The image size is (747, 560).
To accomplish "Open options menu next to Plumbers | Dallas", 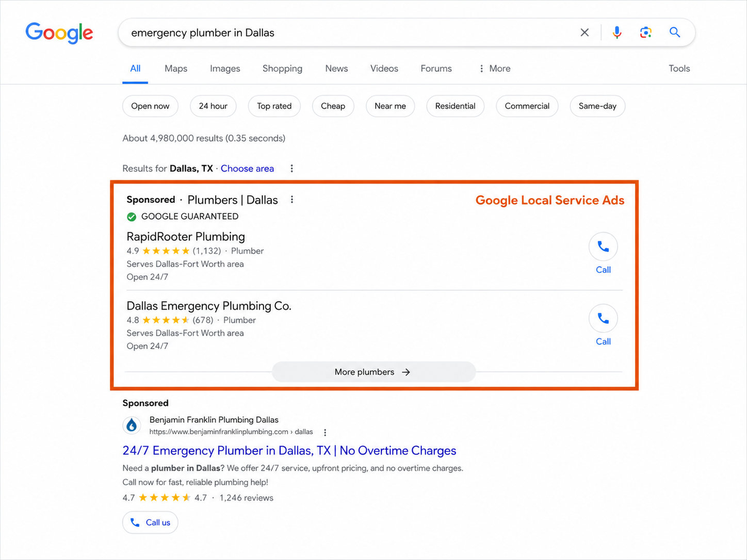I will click(292, 200).
